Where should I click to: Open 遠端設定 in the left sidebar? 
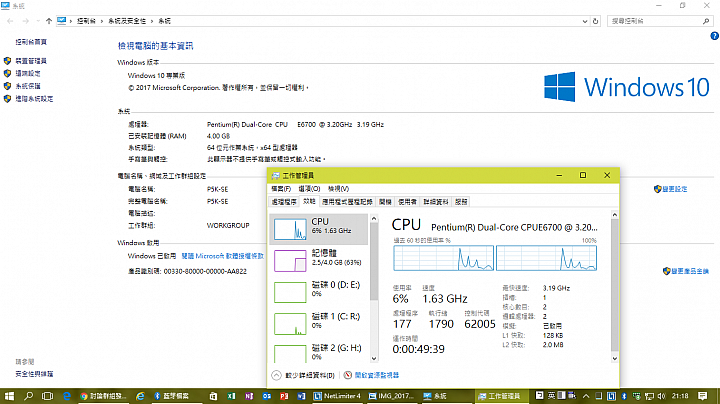28,73
